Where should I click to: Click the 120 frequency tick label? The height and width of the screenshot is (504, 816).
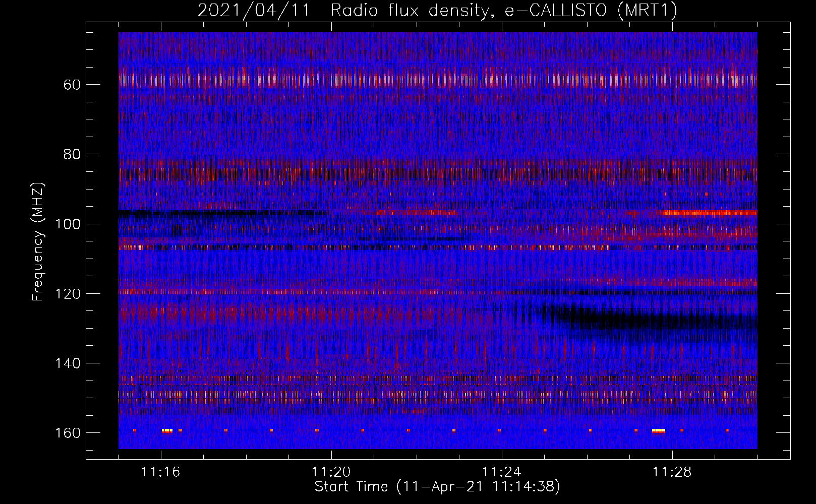[68, 293]
